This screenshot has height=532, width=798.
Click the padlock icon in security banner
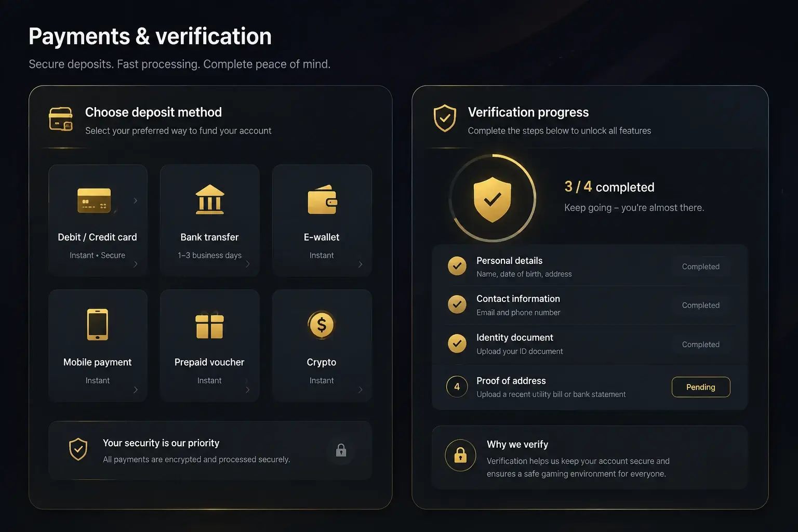[341, 450]
